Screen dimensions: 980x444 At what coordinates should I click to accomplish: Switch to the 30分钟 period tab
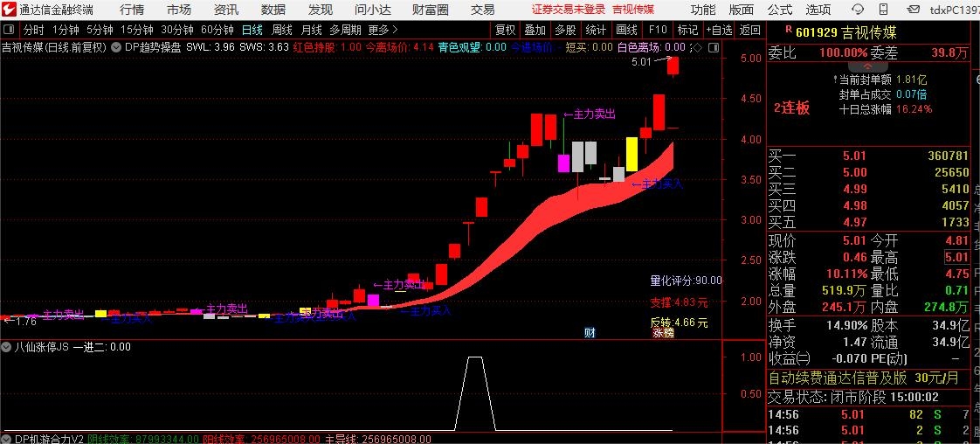pyautogui.click(x=177, y=30)
